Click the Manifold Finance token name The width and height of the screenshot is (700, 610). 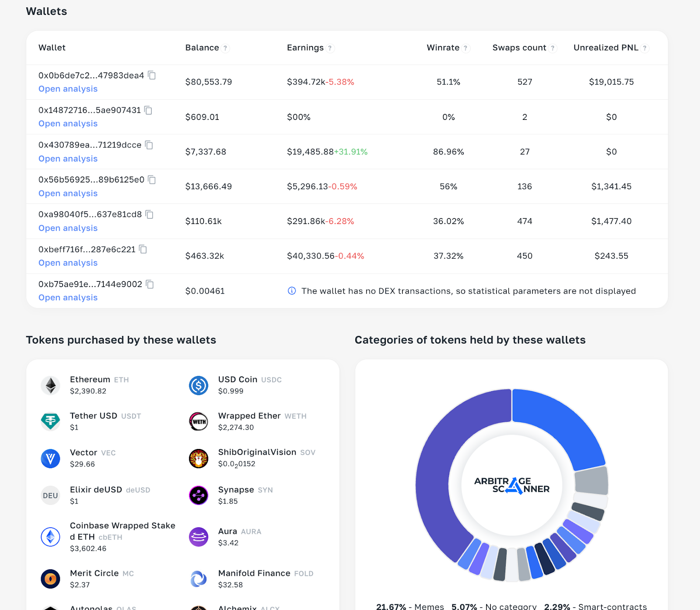[x=254, y=573]
